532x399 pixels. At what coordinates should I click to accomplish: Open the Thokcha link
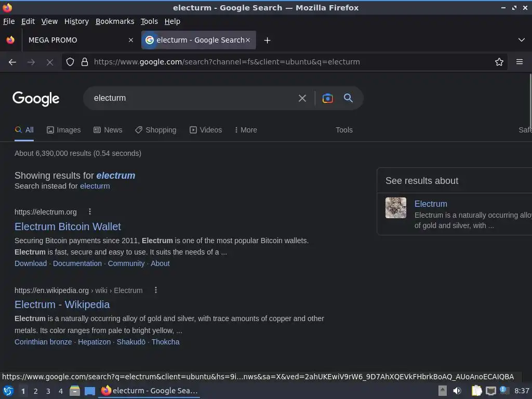pos(166,342)
